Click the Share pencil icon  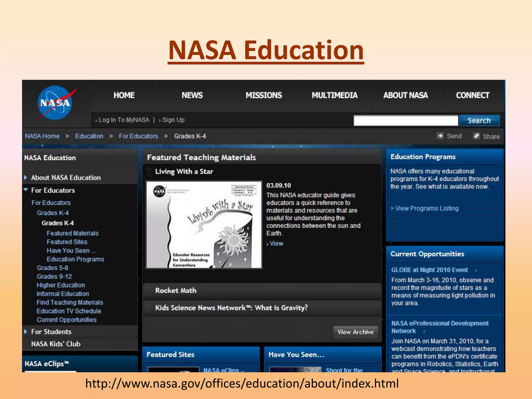point(476,136)
